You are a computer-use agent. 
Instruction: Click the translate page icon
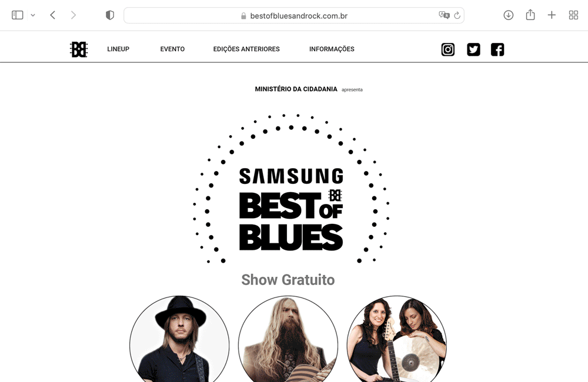[x=444, y=15]
